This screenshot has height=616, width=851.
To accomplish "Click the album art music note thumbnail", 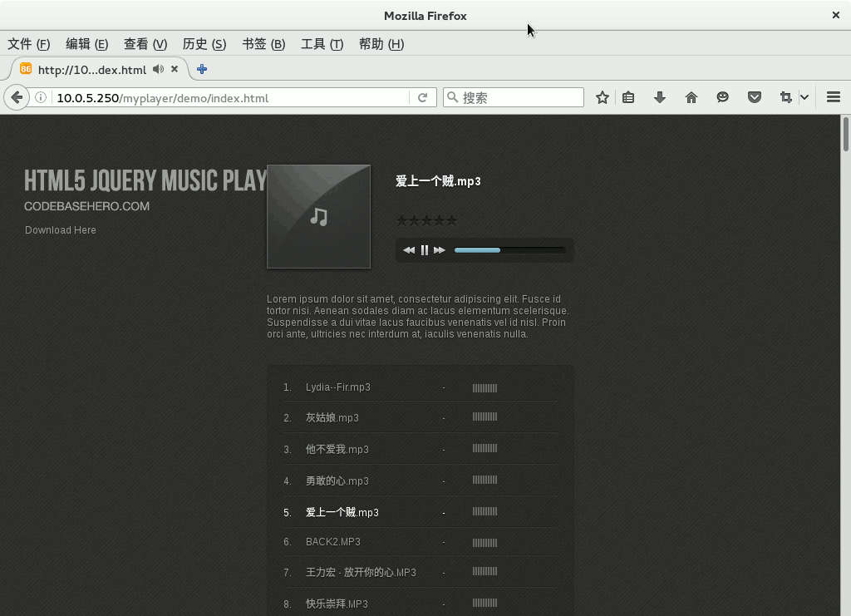I will pyautogui.click(x=318, y=216).
